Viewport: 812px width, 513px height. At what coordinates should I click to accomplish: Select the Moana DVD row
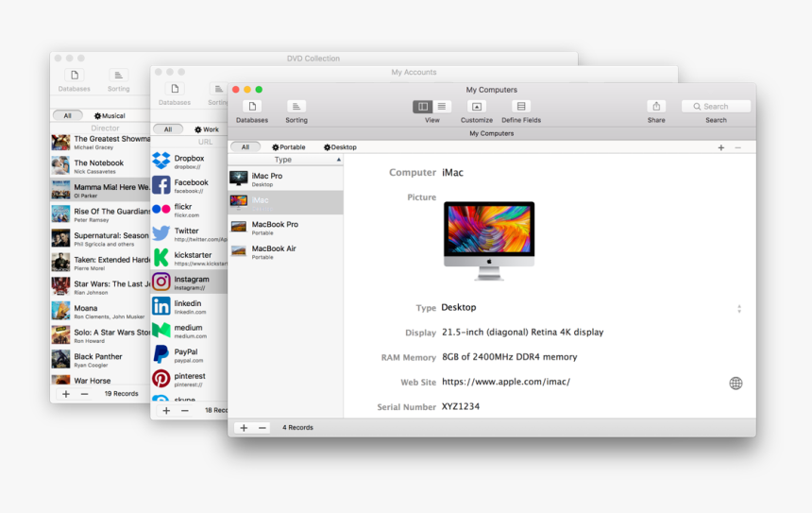pyautogui.click(x=100, y=312)
